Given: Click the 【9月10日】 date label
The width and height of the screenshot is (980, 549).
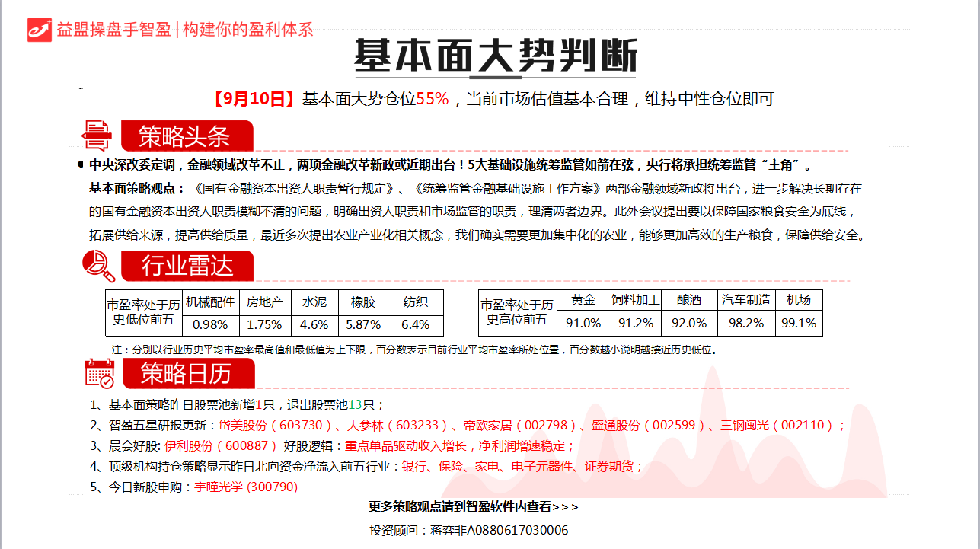Looking at the screenshot, I should (x=253, y=98).
